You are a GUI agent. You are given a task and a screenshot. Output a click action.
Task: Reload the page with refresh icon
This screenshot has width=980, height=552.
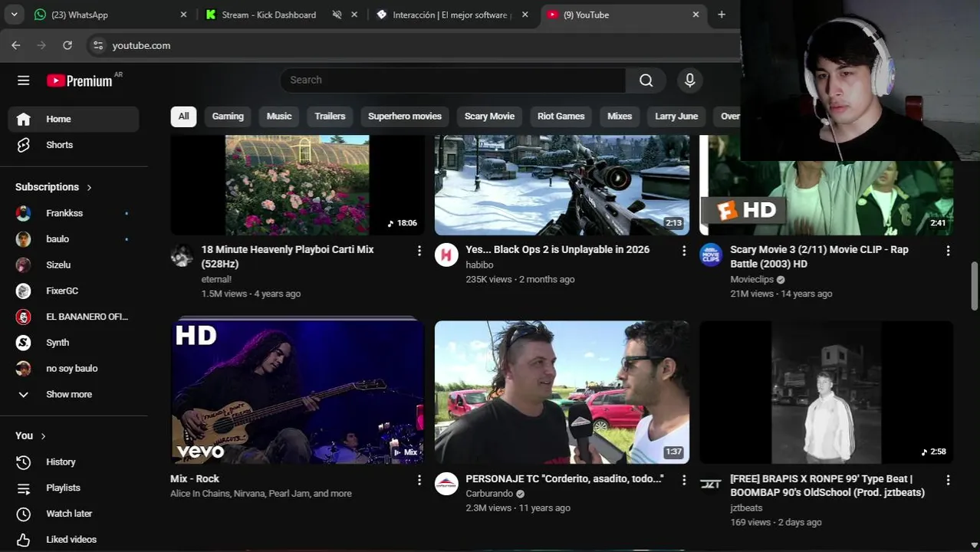click(x=67, y=45)
